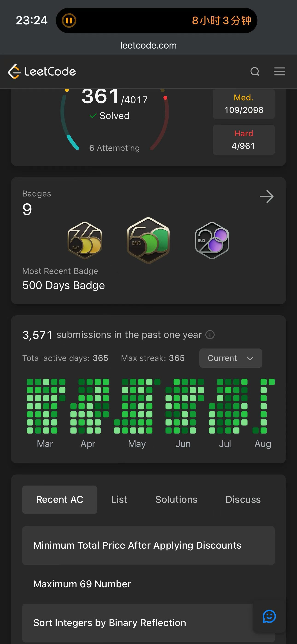
Task: Select the 365 Days badge
Action: click(85, 240)
